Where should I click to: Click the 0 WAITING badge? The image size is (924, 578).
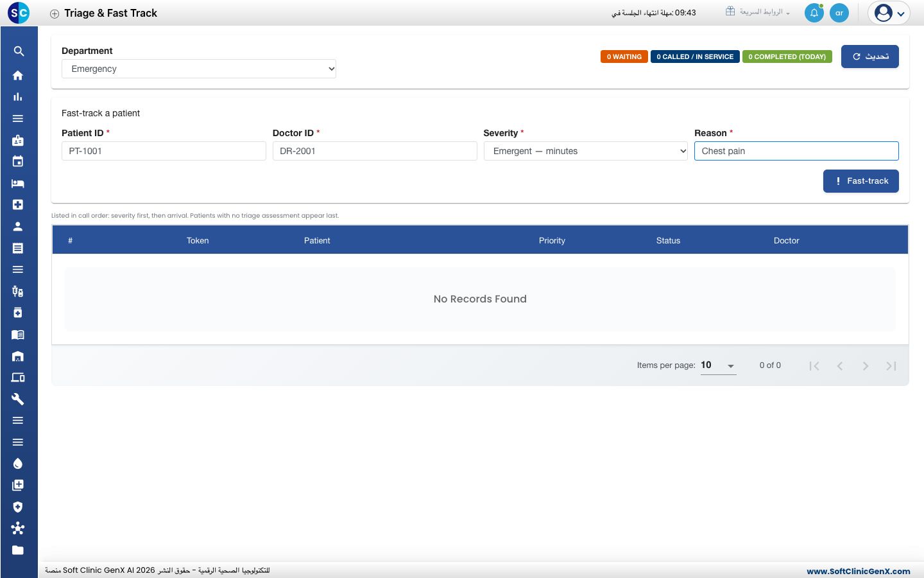point(624,57)
